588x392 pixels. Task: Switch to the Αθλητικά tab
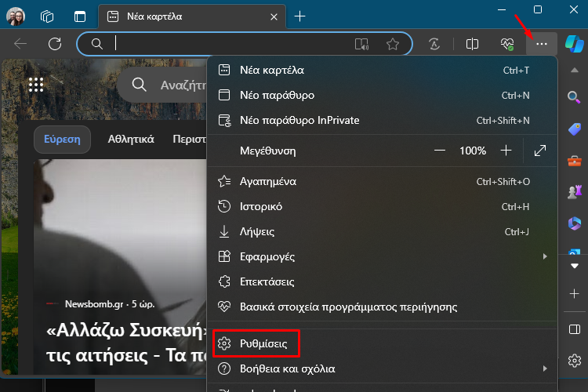[x=131, y=140]
